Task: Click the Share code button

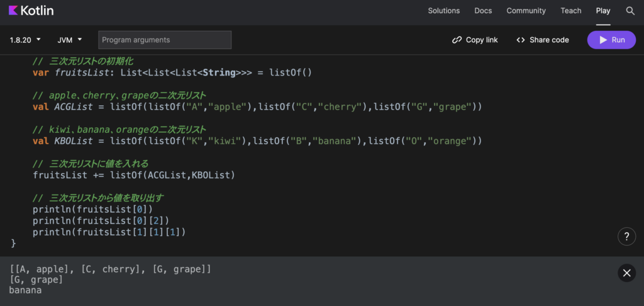Action: (543, 40)
